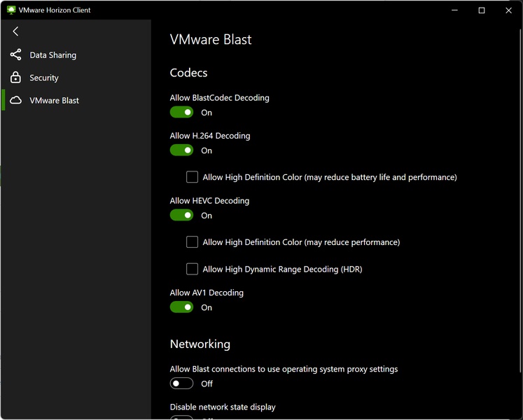The height and width of the screenshot is (420, 523).
Task: Click the VMware Horizon Client title bar icon
Action: (x=11, y=10)
